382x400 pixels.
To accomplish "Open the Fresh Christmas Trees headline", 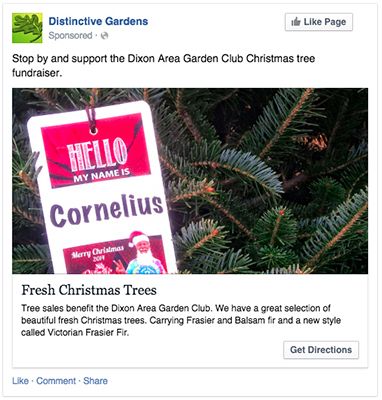I will click(89, 290).
